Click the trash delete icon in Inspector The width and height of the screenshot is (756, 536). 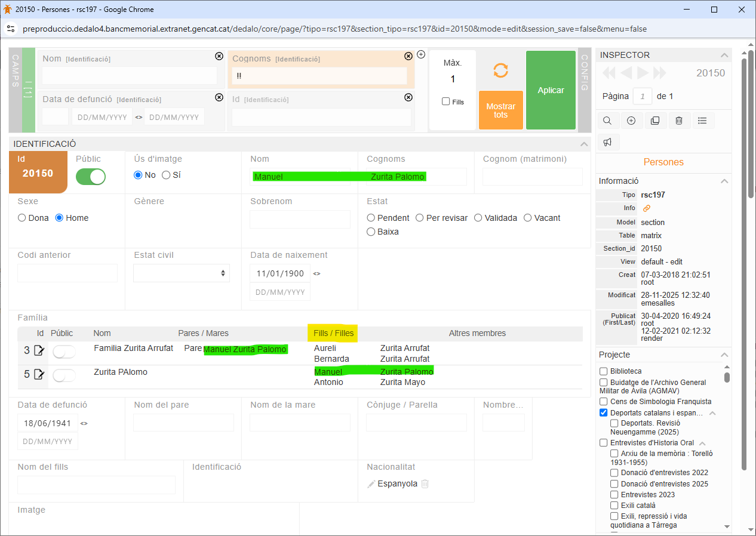[x=679, y=121]
